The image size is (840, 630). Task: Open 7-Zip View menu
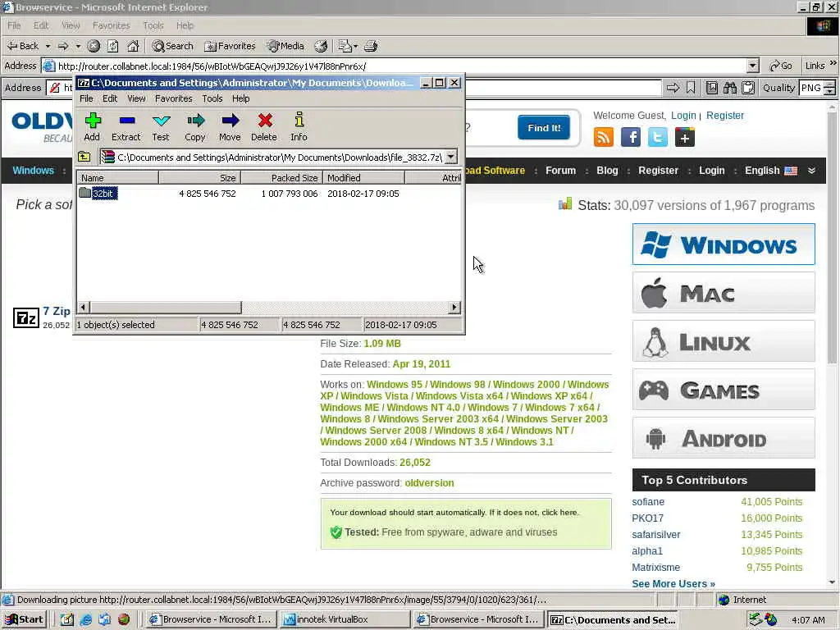click(136, 98)
